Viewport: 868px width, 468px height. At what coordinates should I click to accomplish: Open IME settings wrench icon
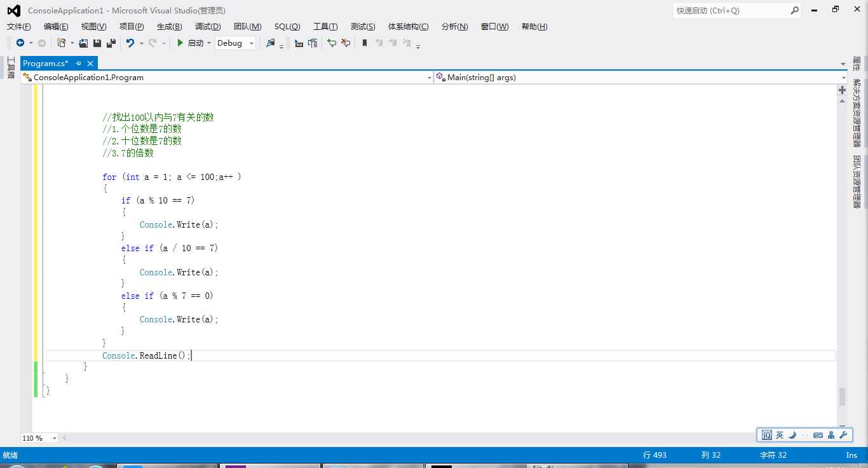tap(843, 435)
